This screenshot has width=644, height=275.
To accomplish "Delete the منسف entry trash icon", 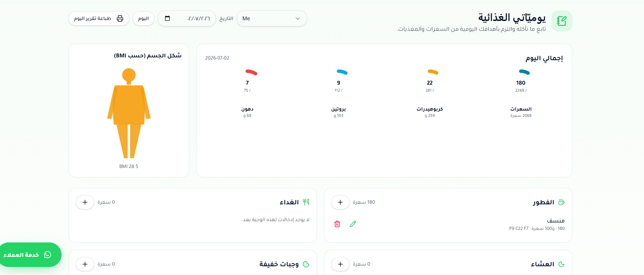I will (337, 224).
